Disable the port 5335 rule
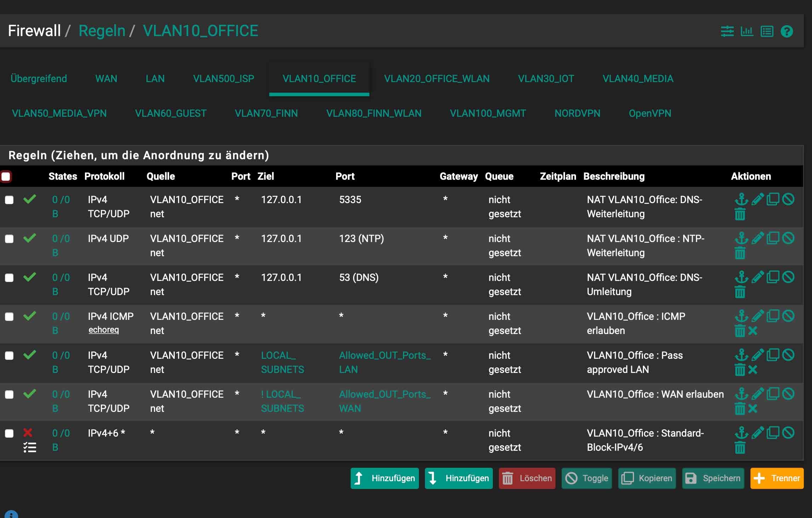The width and height of the screenshot is (812, 518). coord(788,199)
